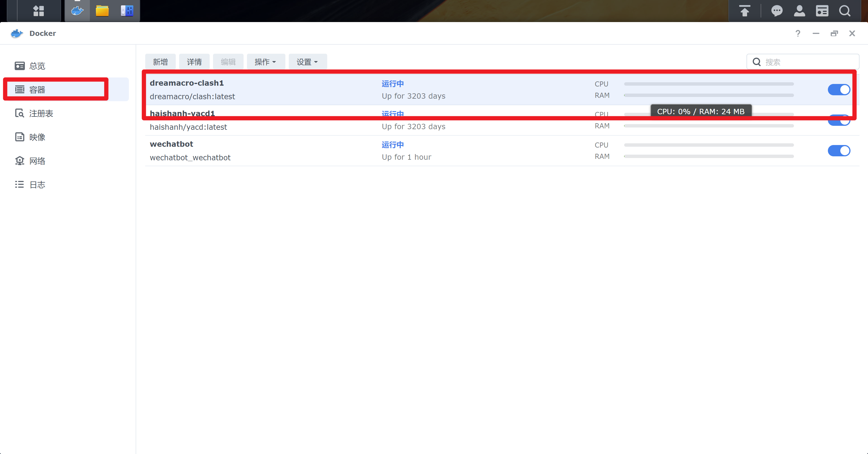Expand the 设置 settings dropdown
Viewport: 868px width, 454px height.
click(307, 62)
